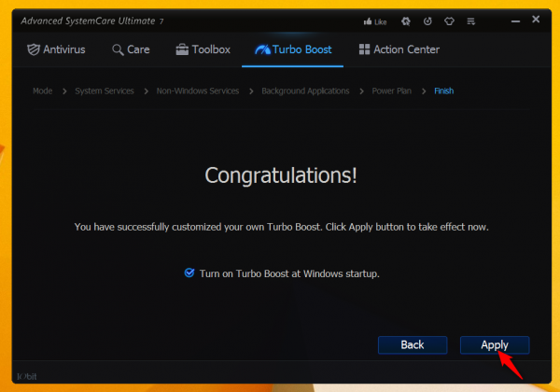Open the Power Plan step
This screenshot has width=560, height=392.
391,91
